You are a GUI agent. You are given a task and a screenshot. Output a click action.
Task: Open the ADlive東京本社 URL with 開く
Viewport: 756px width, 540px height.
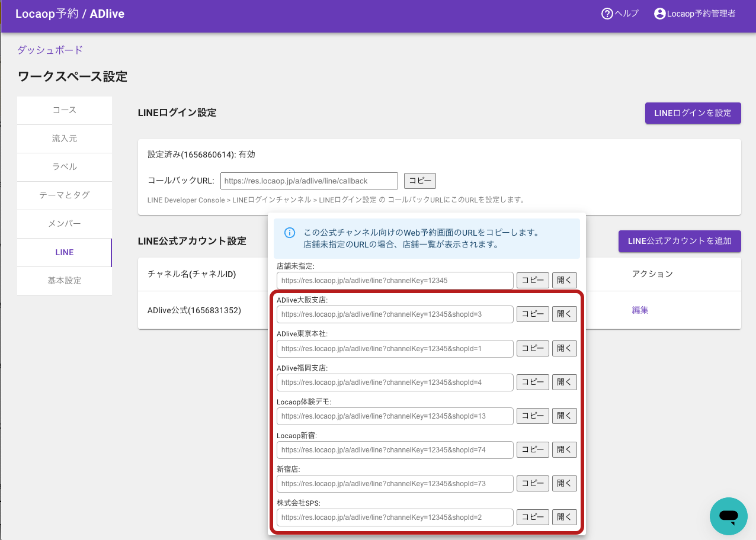click(565, 349)
